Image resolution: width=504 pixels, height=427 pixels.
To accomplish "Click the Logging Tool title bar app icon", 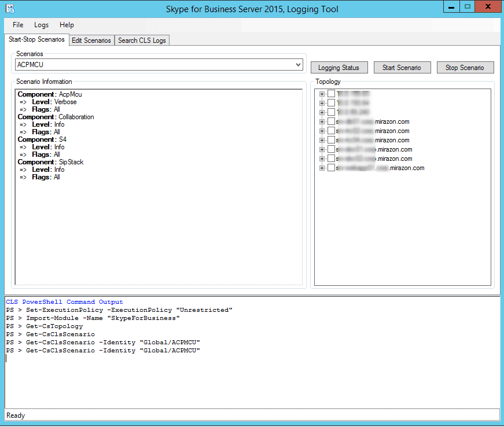I will pos(10,9).
